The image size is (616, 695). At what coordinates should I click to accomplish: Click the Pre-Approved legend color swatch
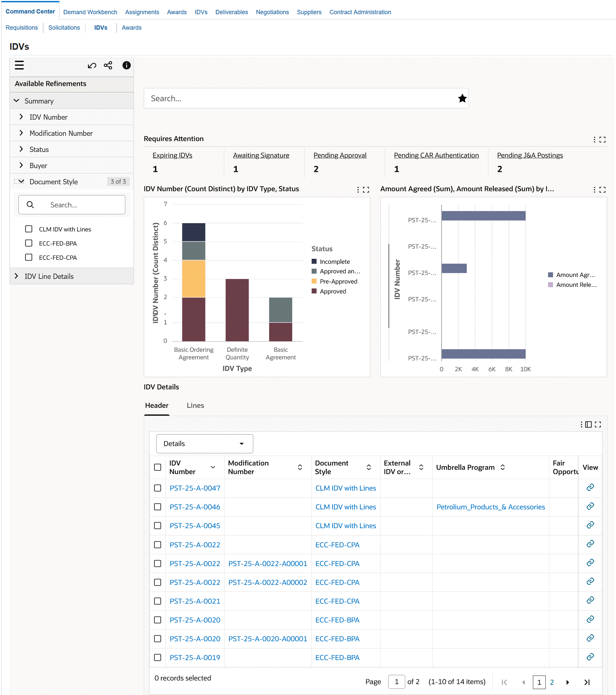click(x=314, y=281)
